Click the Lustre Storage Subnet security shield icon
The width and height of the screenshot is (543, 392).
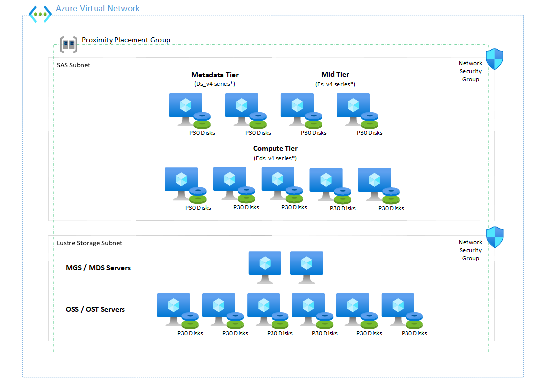click(x=495, y=237)
